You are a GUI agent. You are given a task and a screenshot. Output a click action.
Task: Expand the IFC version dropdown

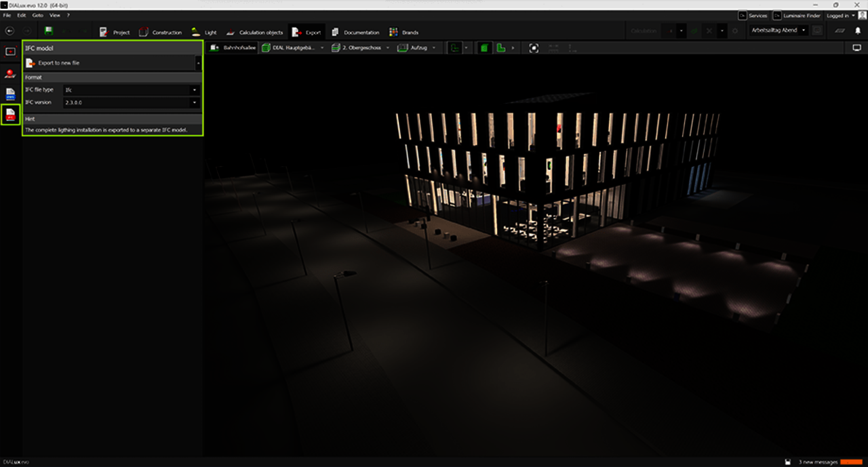coord(132,103)
